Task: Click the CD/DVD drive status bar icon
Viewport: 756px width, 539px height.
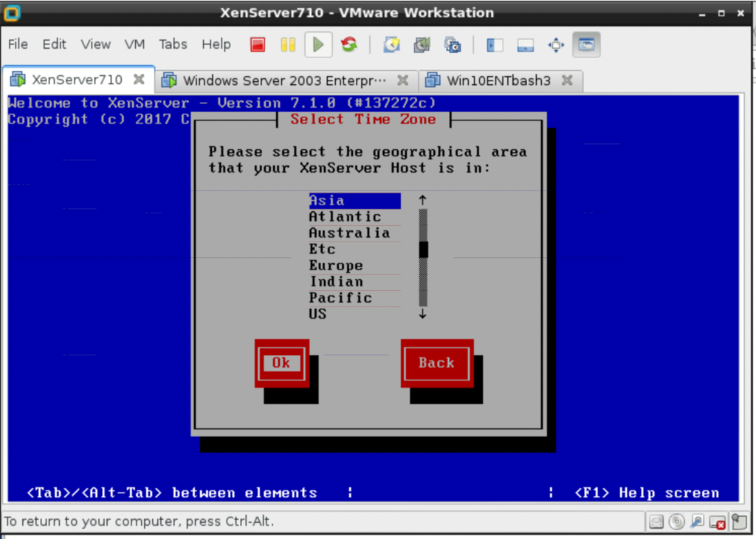Action: click(676, 521)
